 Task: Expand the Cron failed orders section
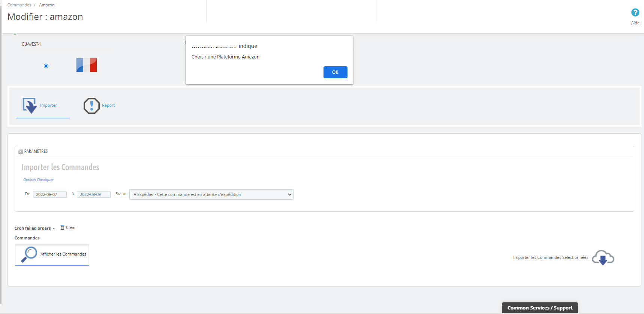pyautogui.click(x=34, y=228)
